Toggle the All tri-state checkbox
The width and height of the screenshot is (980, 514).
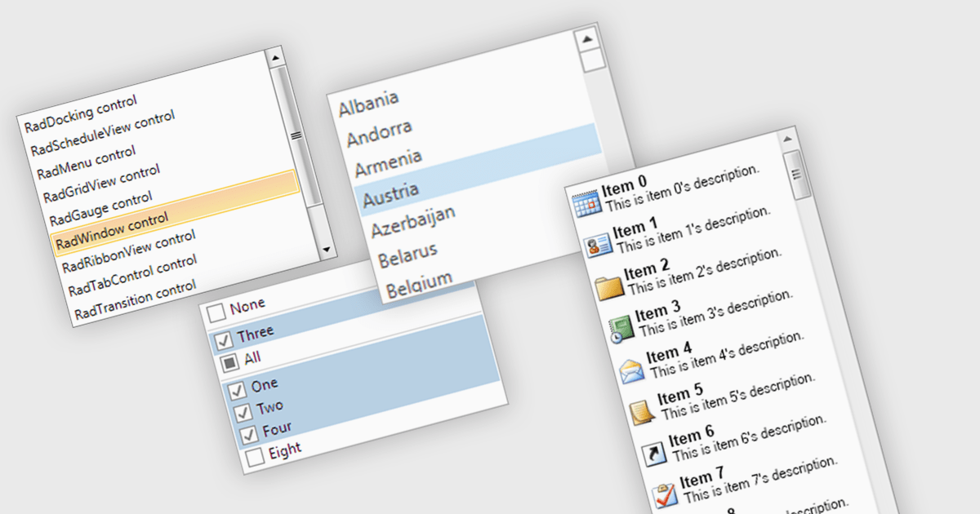pyautogui.click(x=229, y=362)
